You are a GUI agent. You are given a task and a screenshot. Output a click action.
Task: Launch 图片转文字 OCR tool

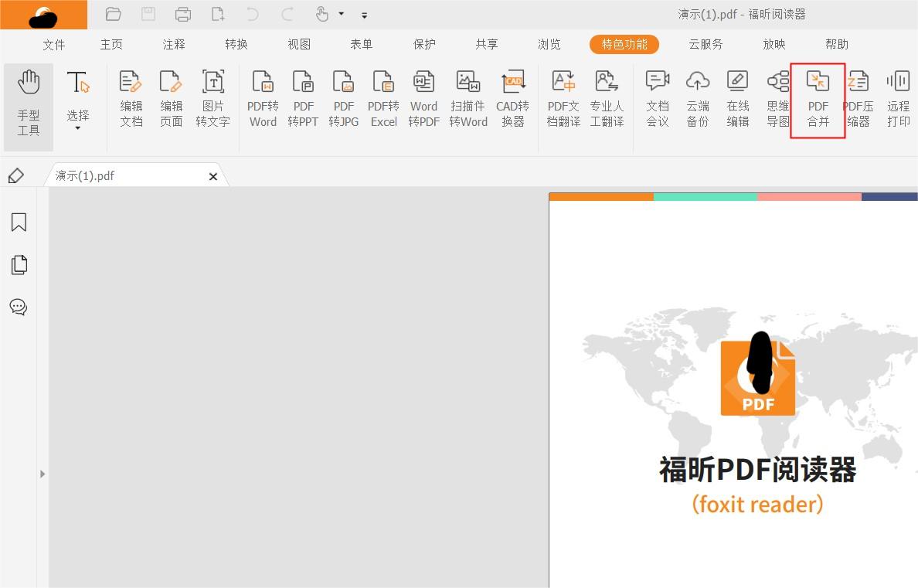(x=213, y=98)
